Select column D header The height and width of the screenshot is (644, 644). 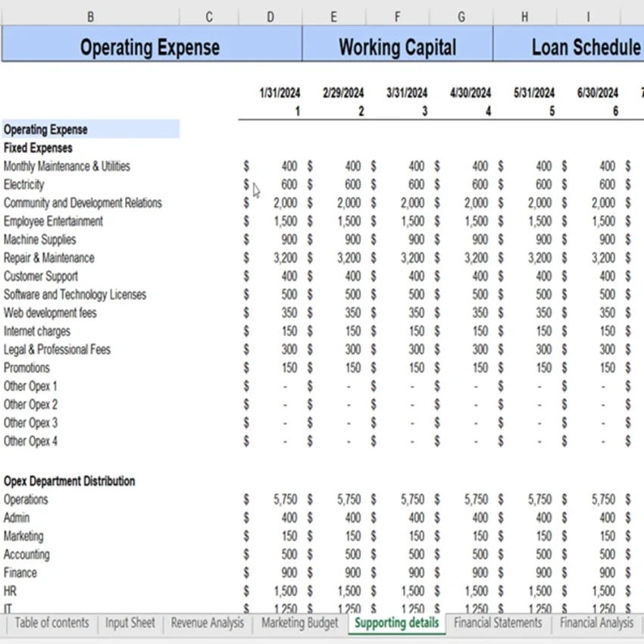[x=270, y=17]
